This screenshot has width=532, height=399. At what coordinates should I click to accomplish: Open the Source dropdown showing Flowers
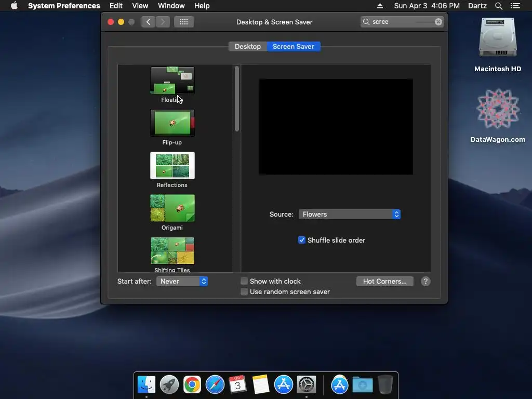(350, 215)
